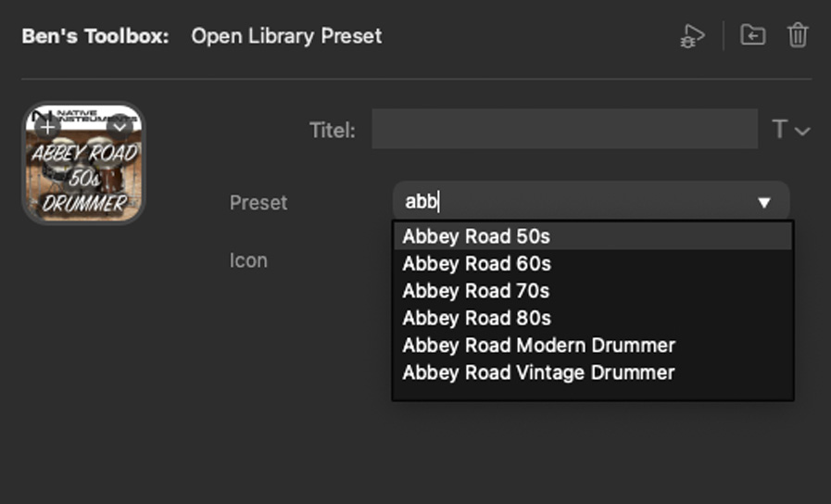
Task: Click the Icon field label
Action: pos(248,260)
